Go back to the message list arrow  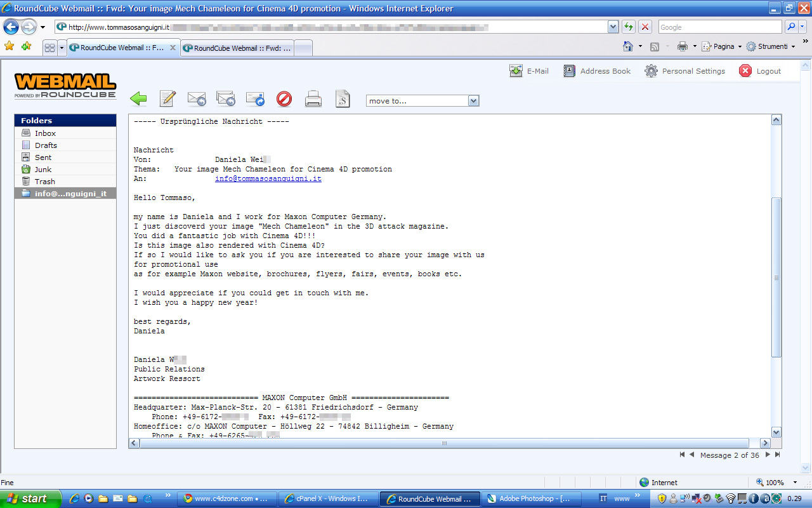138,98
